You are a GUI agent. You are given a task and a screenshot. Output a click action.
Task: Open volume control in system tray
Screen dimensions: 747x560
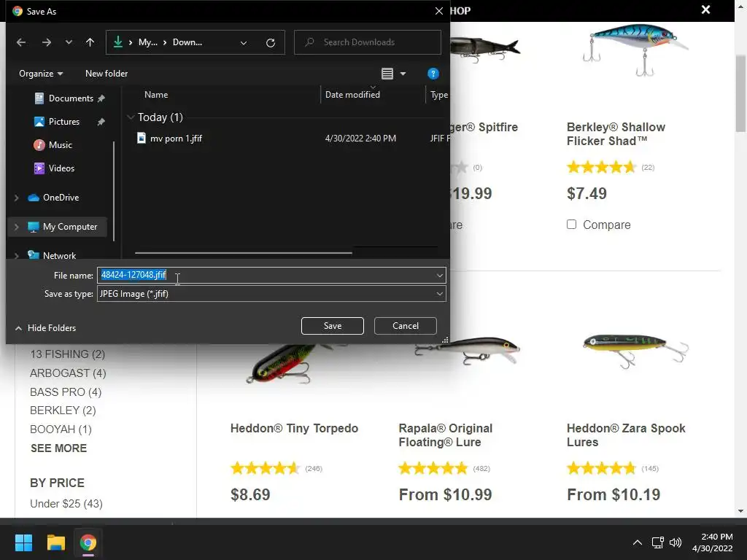pyautogui.click(x=676, y=542)
